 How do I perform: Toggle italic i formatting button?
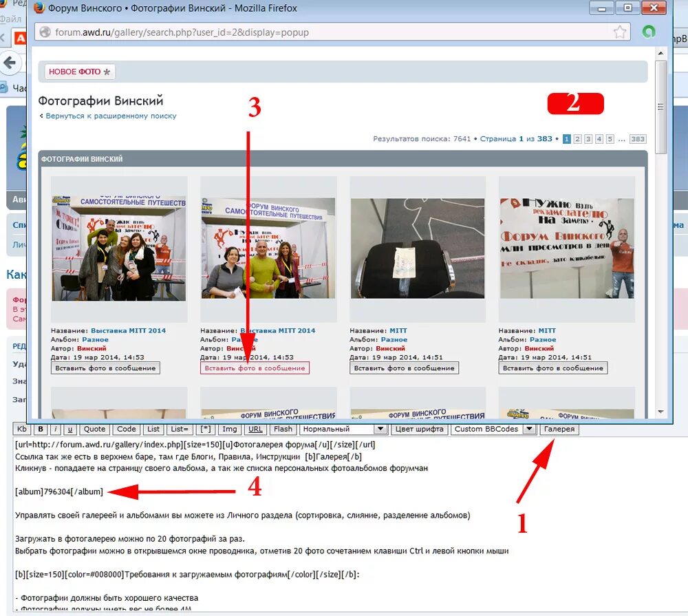pos(56,429)
